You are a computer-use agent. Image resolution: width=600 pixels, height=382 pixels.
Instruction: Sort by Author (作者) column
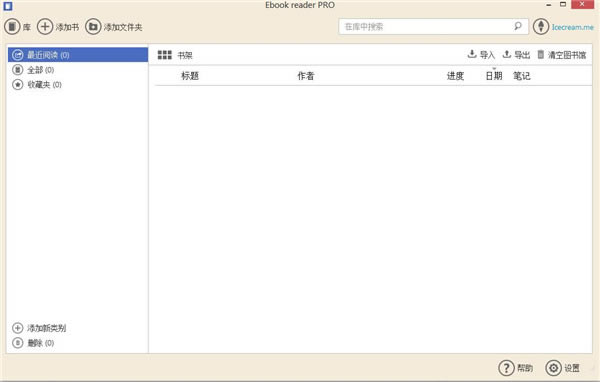pyautogui.click(x=306, y=76)
